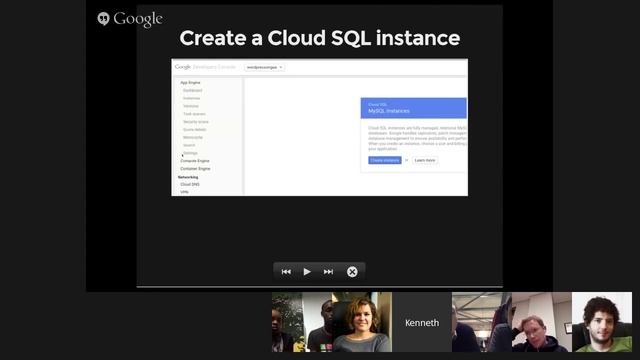Open the project selector dropdown in console
This screenshot has width=640, height=360.
click(264, 67)
